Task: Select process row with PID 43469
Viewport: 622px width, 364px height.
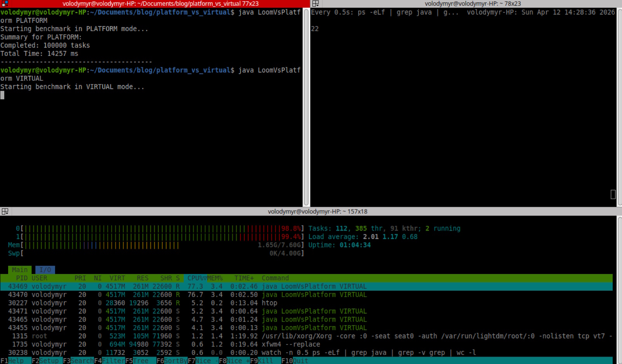Action: [306, 286]
